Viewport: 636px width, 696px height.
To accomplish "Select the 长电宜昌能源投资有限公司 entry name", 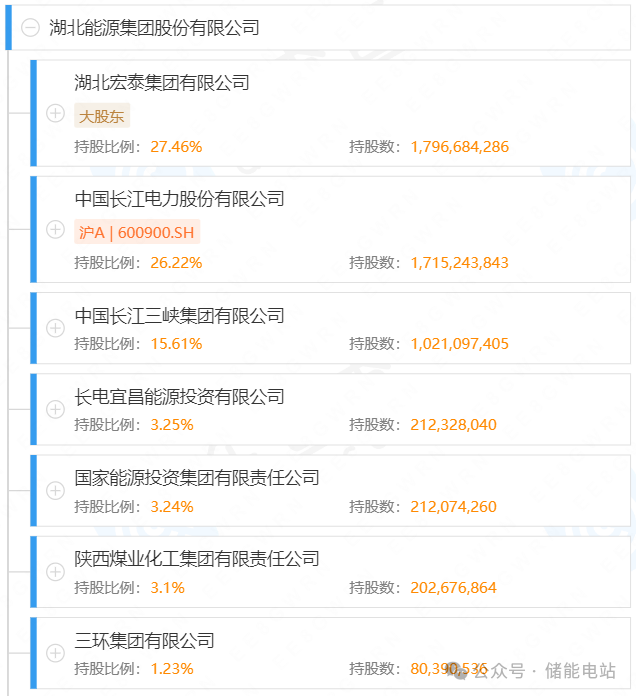I will pos(180,397).
